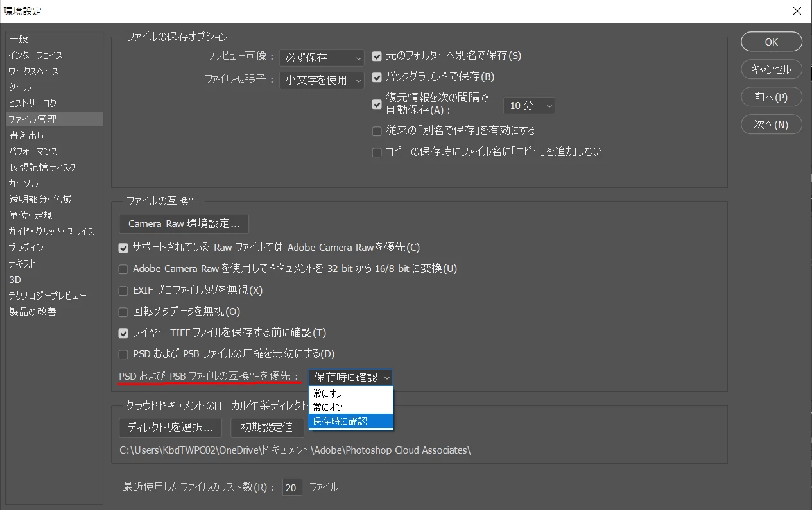812x510 pixels.
Task: Enable PSD および PSB 圧縮を無効にする(D) checkbox
Action: 124,354
